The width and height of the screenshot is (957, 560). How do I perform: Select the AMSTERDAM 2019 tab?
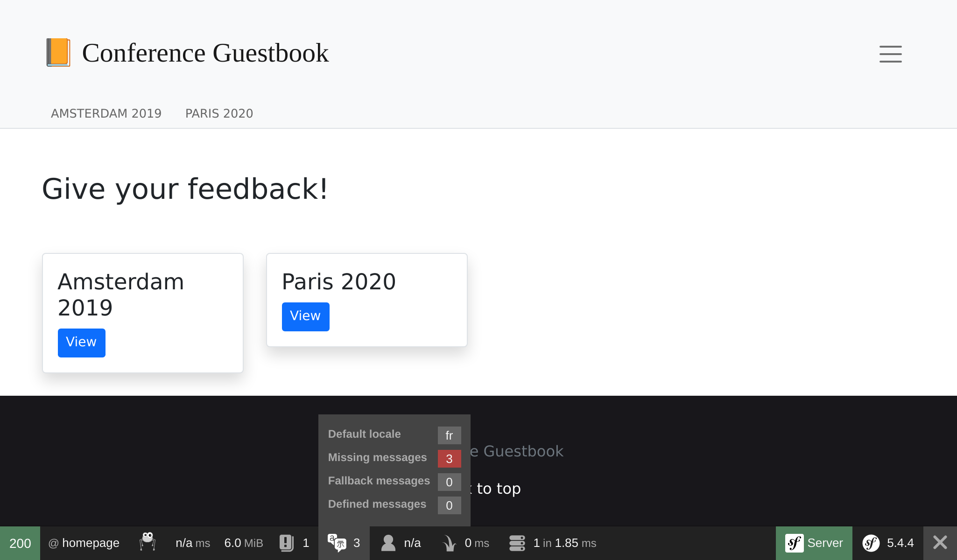(106, 113)
